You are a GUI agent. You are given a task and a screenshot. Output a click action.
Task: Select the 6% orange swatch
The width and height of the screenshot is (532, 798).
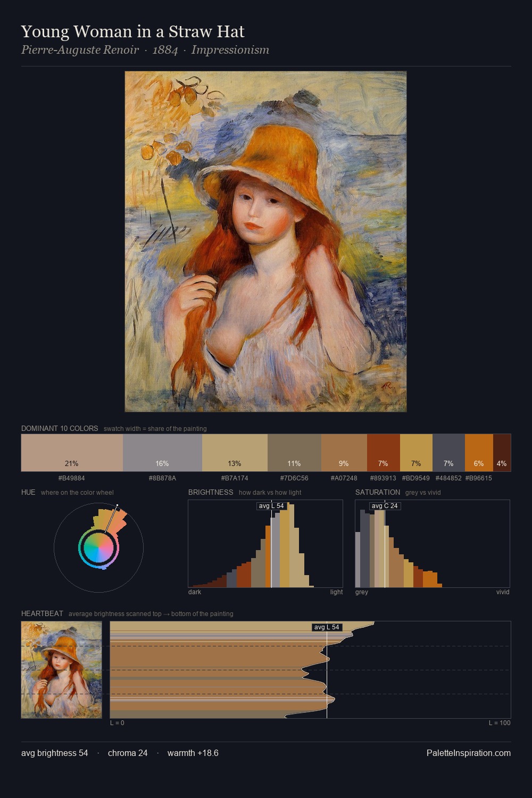pos(479,453)
